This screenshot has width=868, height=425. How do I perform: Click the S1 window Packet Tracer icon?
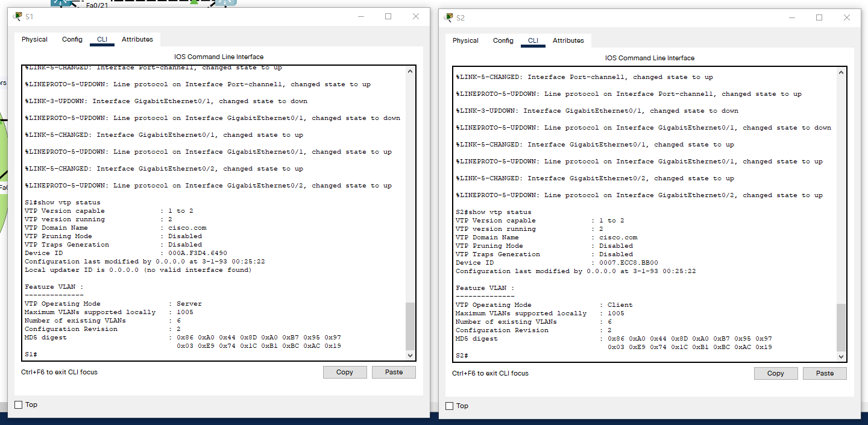[17, 16]
